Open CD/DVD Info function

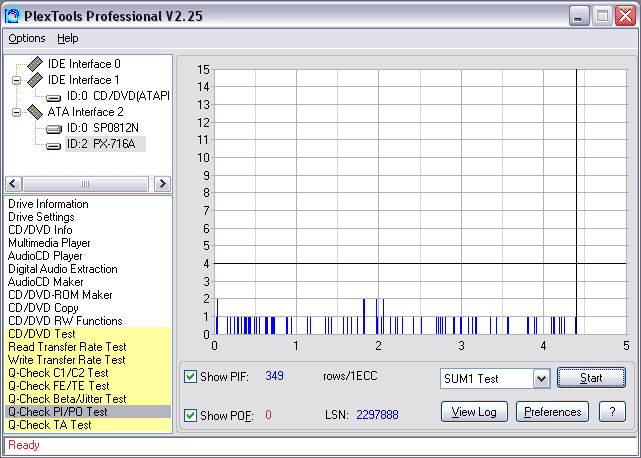40,230
